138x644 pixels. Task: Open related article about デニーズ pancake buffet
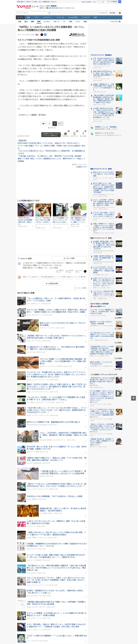pyautogui.click(x=51, y=147)
